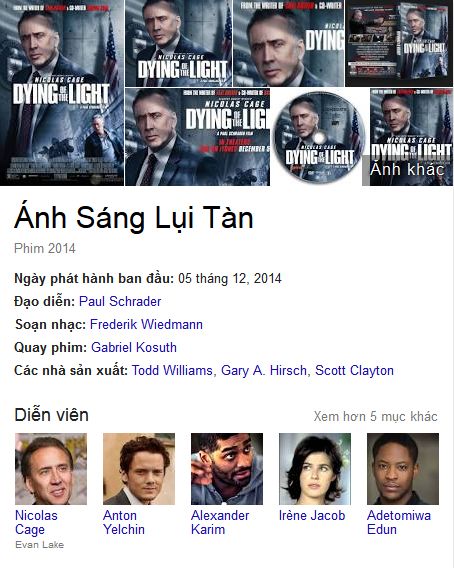Open the large Dying of the Light poster

62,93
